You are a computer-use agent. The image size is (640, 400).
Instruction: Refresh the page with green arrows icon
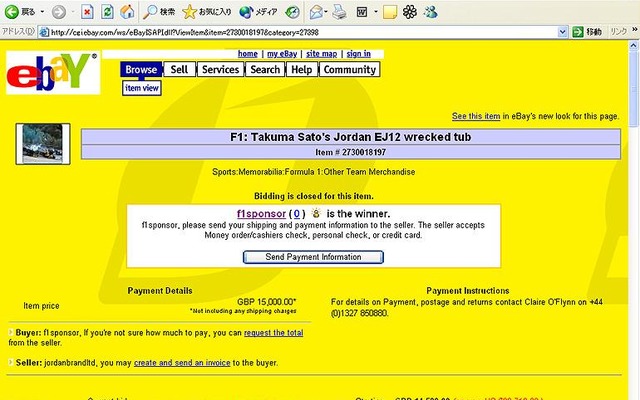[107, 12]
